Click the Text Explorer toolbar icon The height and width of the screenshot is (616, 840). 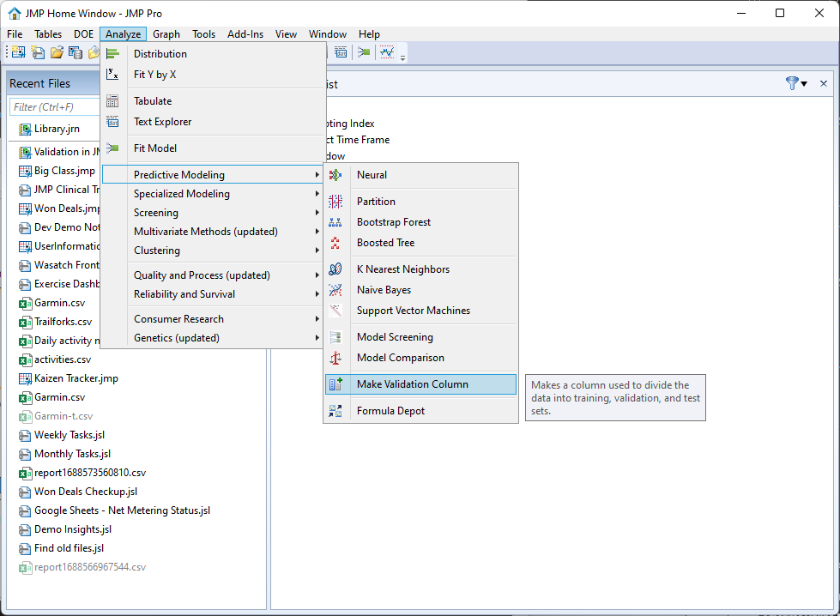[x=341, y=52]
